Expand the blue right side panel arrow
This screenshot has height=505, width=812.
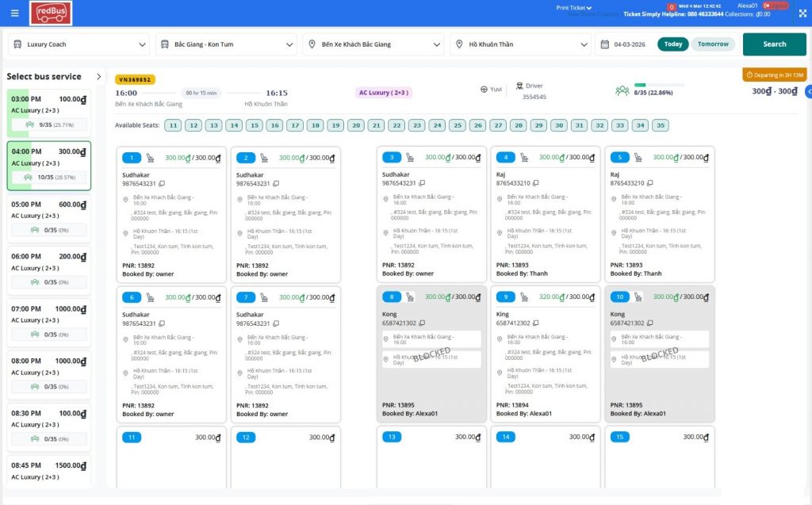[x=808, y=92]
